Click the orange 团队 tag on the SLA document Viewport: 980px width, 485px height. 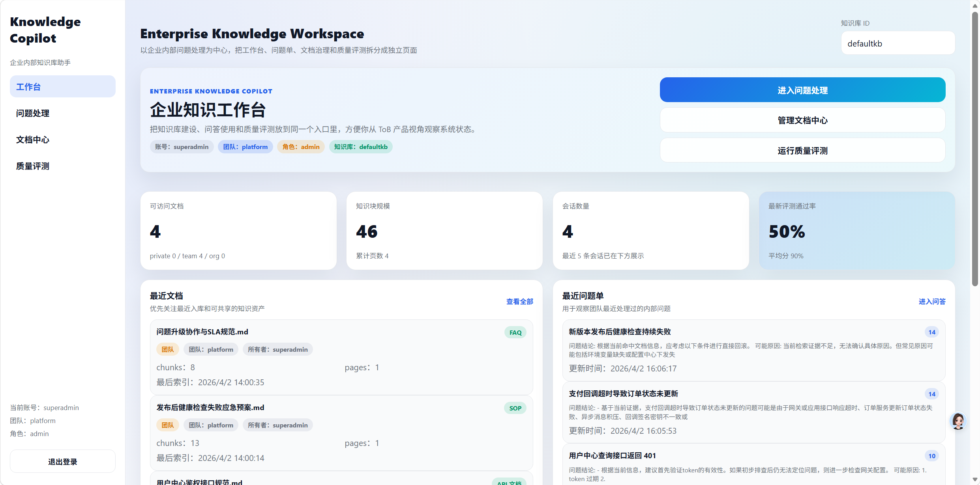pos(168,349)
